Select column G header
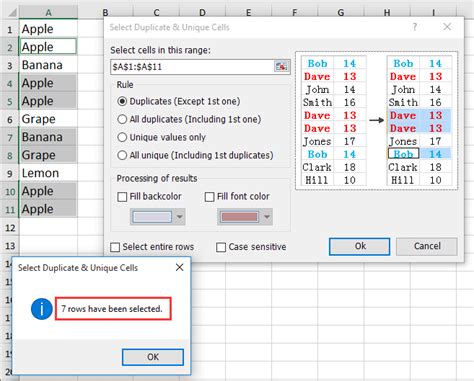This screenshot has height=381, width=474. pos(341,13)
